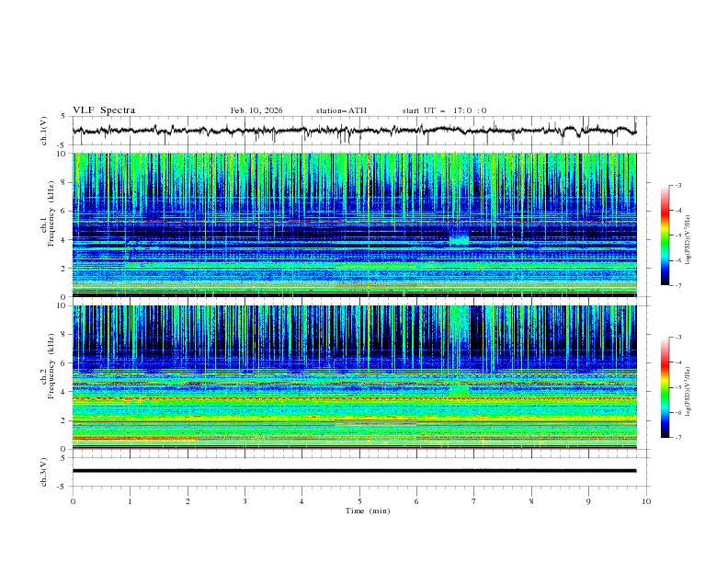The image size is (728, 563).
Task: Click the "start UT = 17:0 :0" text
Action: point(444,110)
